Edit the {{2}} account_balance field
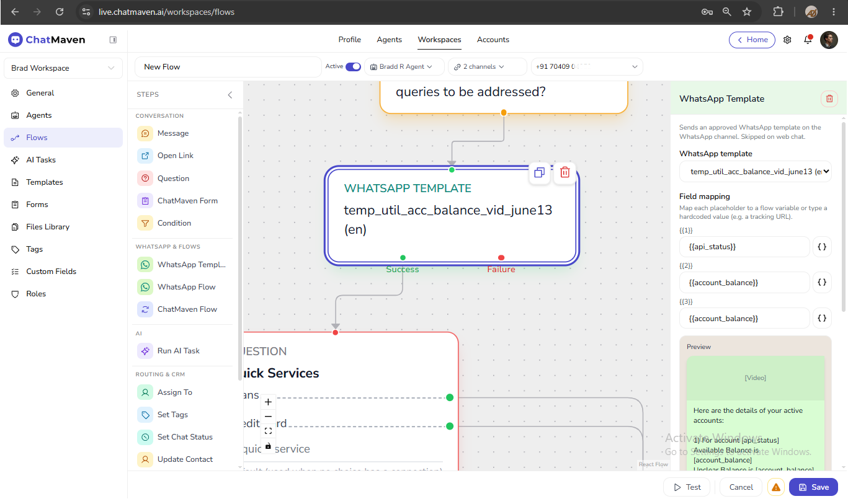Image resolution: width=848 pixels, height=504 pixels. point(744,283)
